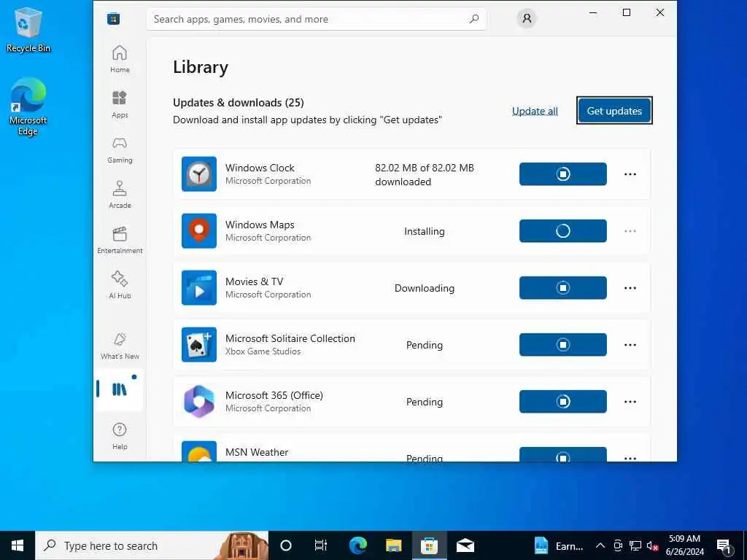Image resolution: width=747 pixels, height=560 pixels.
Task: Open the Microsoft 365 (Office) title text
Action: pos(274,395)
